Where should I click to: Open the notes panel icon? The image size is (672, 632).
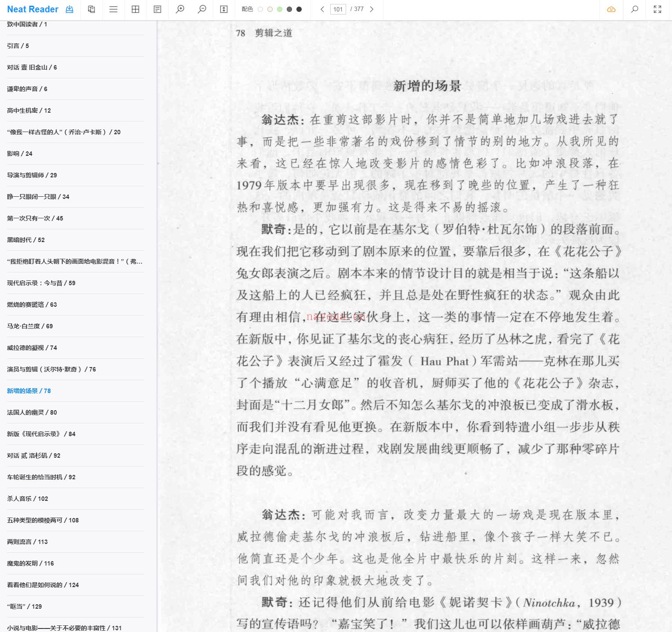157,9
